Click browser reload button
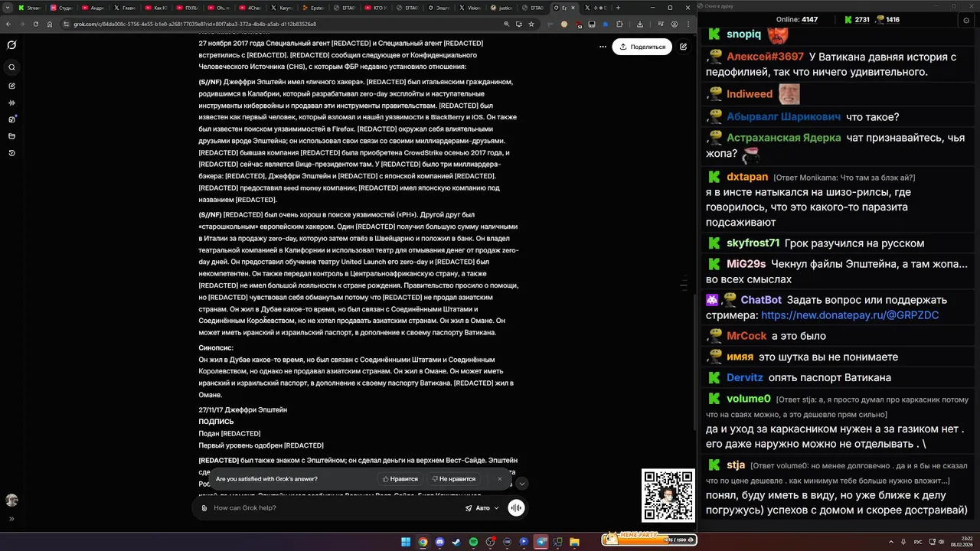The height and width of the screenshot is (551, 980). [x=36, y=24]
